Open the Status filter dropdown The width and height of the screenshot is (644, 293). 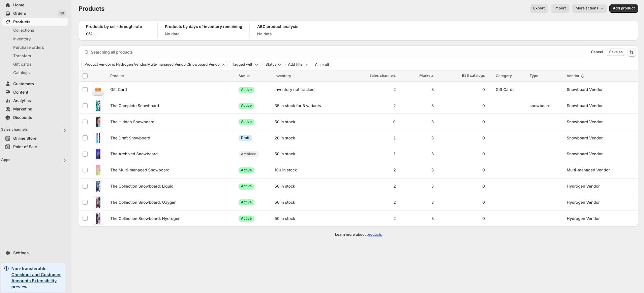pyautogui.click(x=273, y=65)
